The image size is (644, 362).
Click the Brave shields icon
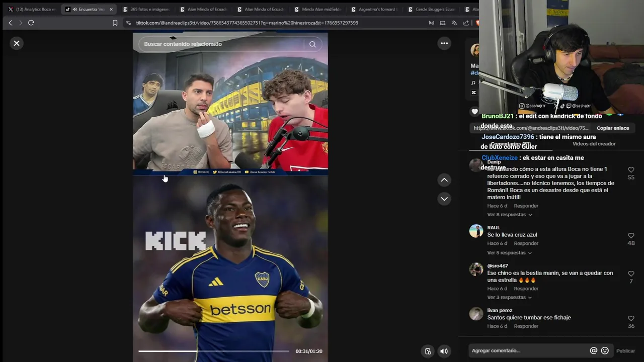click(x=477, y=23)
